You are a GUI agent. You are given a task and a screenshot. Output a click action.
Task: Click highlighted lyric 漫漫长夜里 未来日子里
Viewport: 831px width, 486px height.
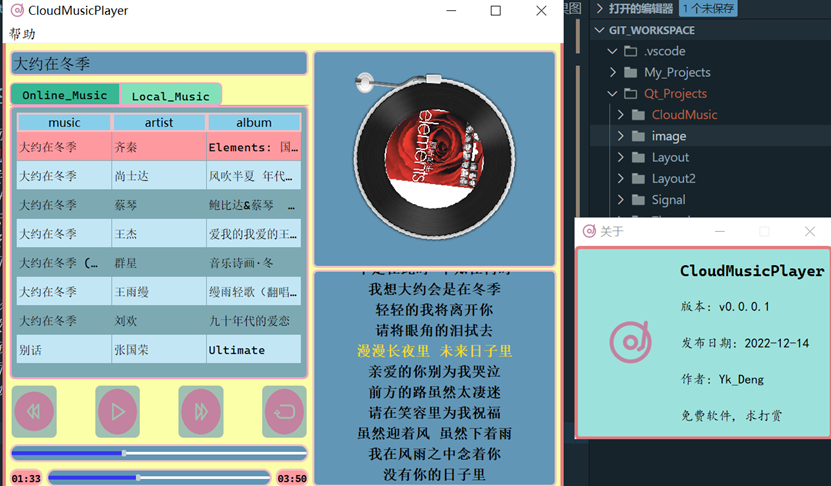coord(434,351)
